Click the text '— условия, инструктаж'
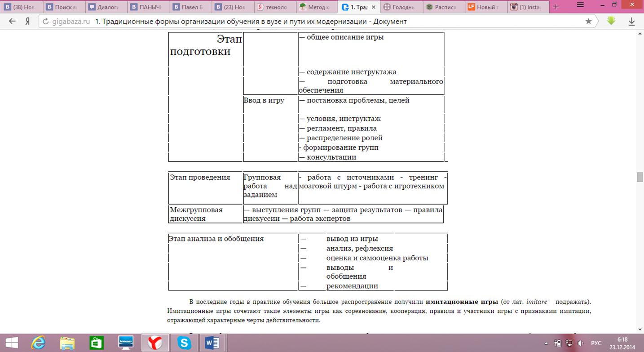Viewport: 644px width, 352px height. click(340, 119)
